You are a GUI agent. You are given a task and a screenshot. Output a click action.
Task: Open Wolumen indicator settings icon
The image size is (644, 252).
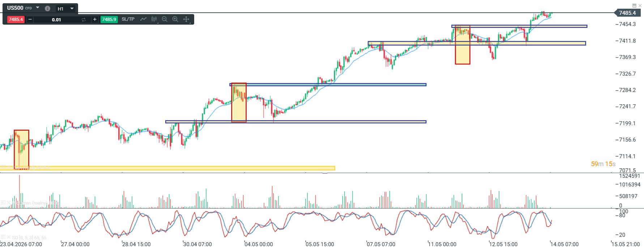click(3, 202)
